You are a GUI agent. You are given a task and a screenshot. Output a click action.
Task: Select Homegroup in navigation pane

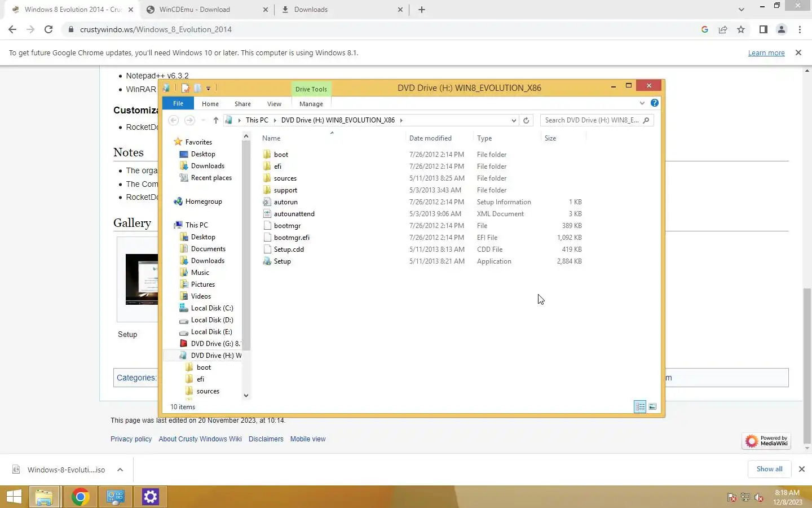[x=204, y=202]
